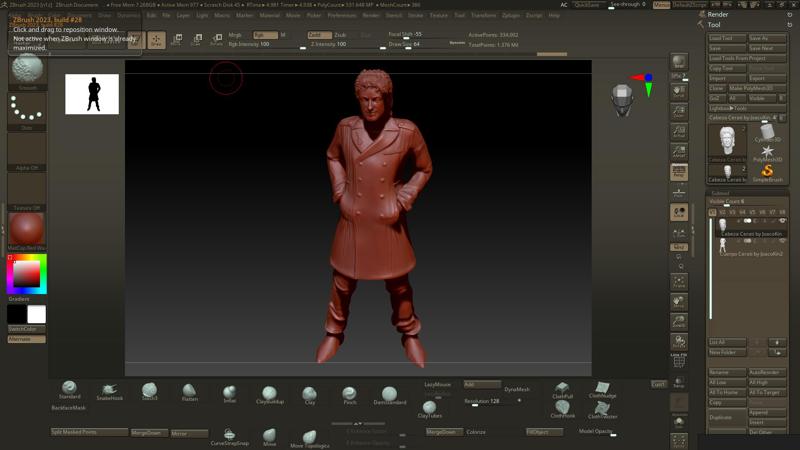Click the ClothPull brush
Image resolution: width=800 pixels, height=450 pixels.
(x=562, y=388)
